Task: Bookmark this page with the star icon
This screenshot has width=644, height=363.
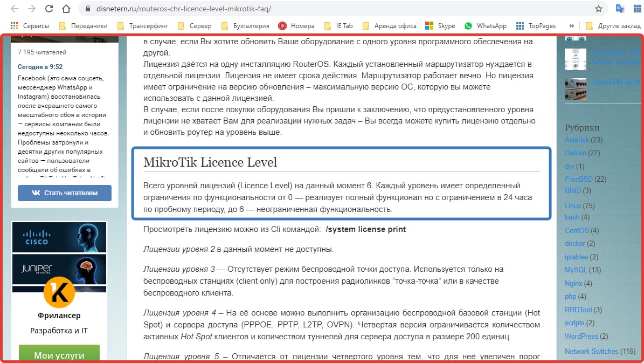Action: click(x=598, y=9)
